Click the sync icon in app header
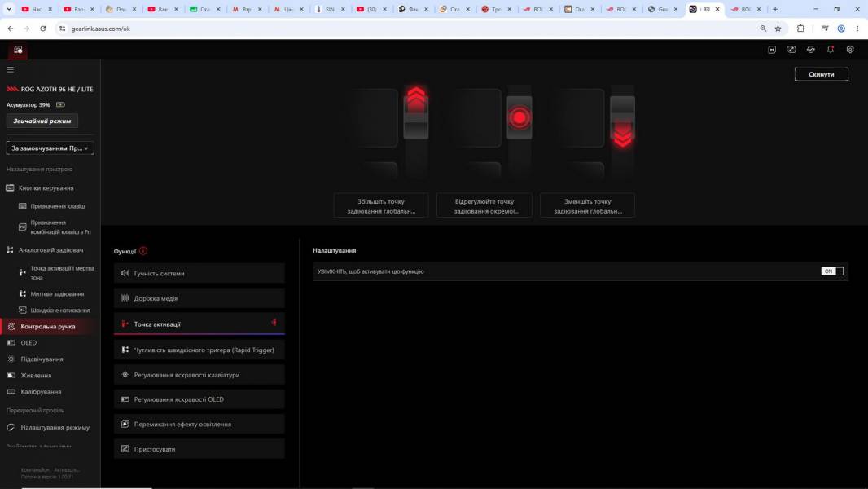Viewport: 868px width, 489px height. tap(811, 49)
